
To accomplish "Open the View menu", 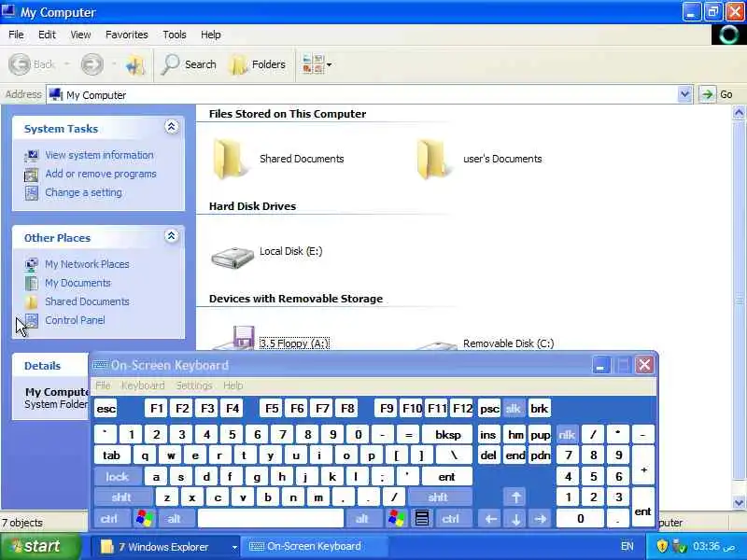I will pos(80,35).
